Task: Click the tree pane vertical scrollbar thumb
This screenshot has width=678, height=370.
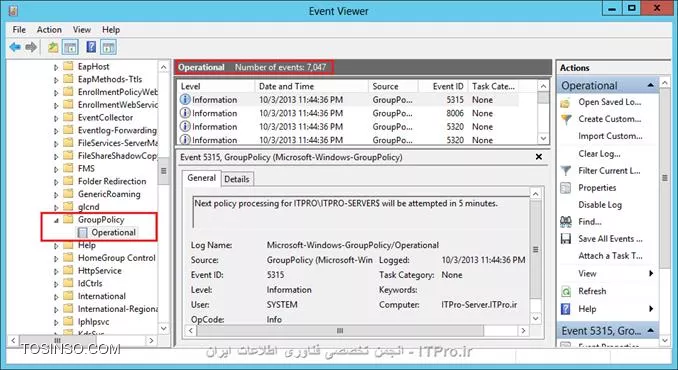Action: pyautogui.click(x=164, y=171)
